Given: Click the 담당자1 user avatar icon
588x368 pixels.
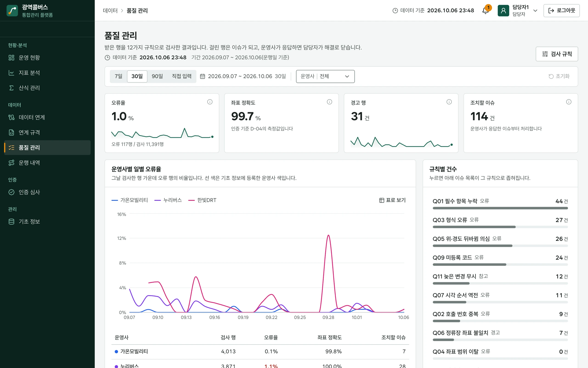Looking at the screenshot, I should pos(503,11).
